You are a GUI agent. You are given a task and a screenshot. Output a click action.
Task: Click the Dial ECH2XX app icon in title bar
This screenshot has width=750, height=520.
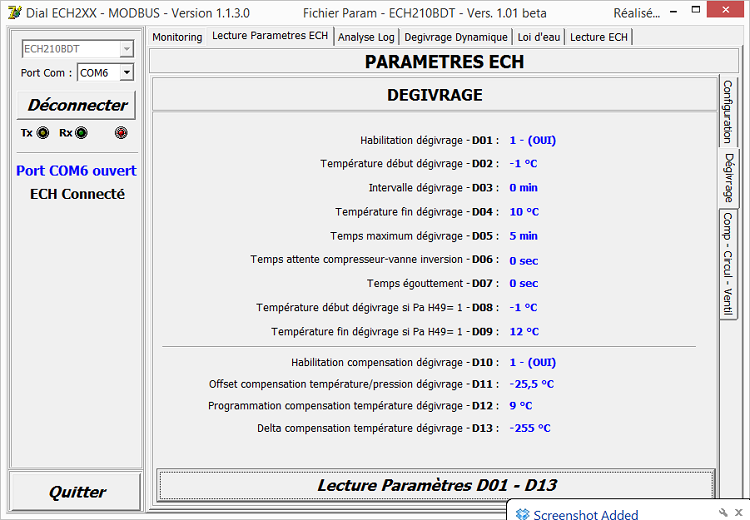(12, 13)
